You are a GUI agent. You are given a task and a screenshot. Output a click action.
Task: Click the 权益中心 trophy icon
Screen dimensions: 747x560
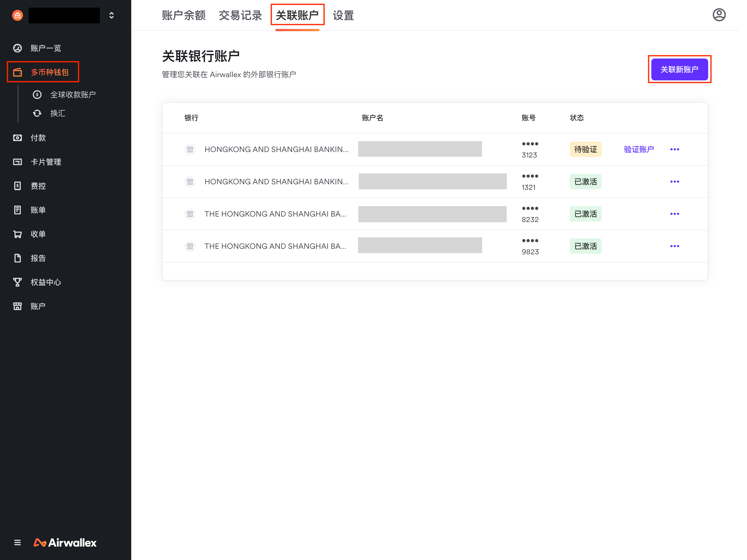[17, 282]
